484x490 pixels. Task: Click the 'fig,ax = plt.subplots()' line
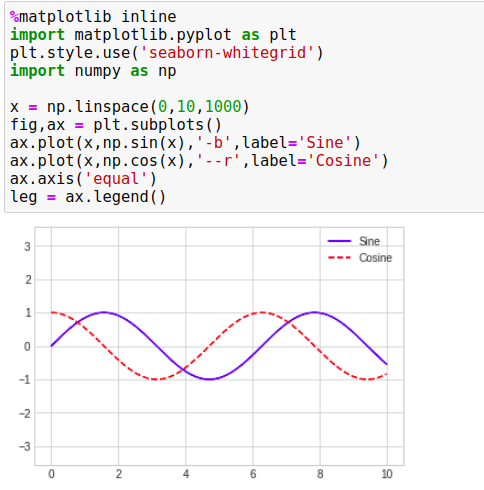click(116, 125)
